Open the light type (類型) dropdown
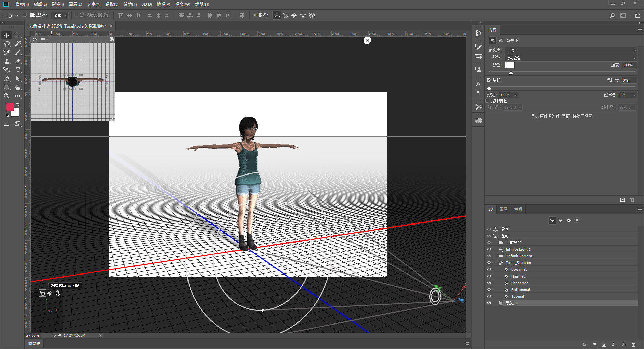Screen dimensions: 644x349 pyautogui.click(x=571, y=58)
